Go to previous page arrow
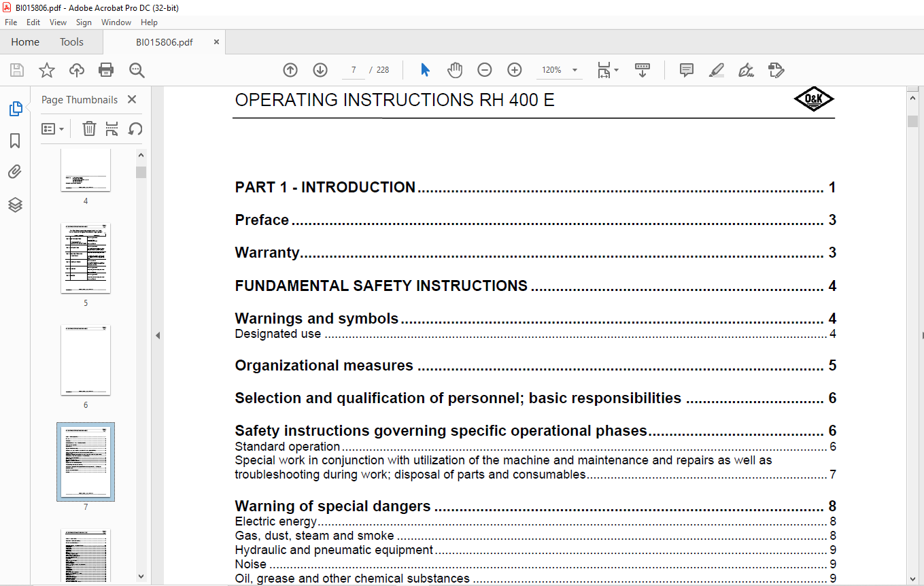This screenshot has height=586, width=924. [290, 70]
